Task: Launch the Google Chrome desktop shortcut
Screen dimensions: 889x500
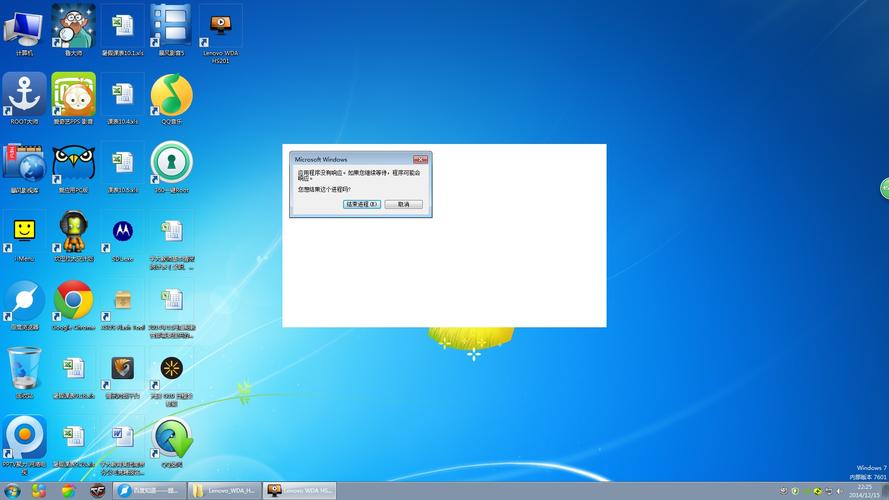Action: click(x=73, y=304)
